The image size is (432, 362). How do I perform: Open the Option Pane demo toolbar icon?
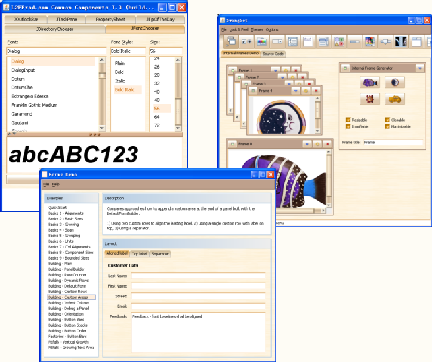pyautogui.click(x=339, y=42)
